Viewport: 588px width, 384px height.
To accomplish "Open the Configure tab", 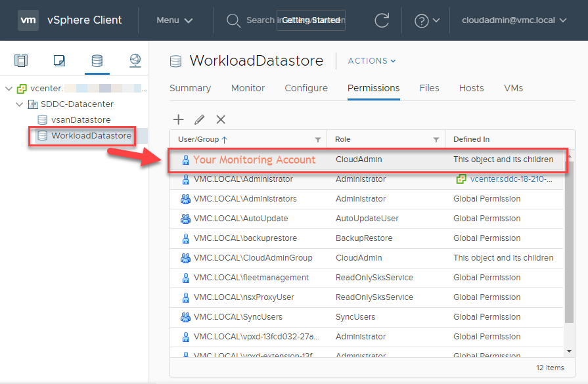I will pos(306,88).
